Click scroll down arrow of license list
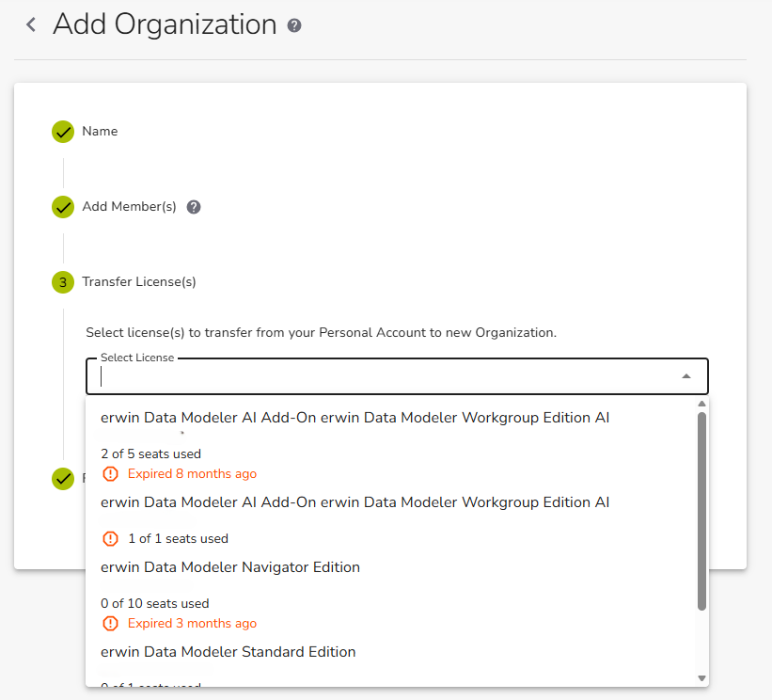Viewport: 772px width, 700px height. tap(702, 678)
